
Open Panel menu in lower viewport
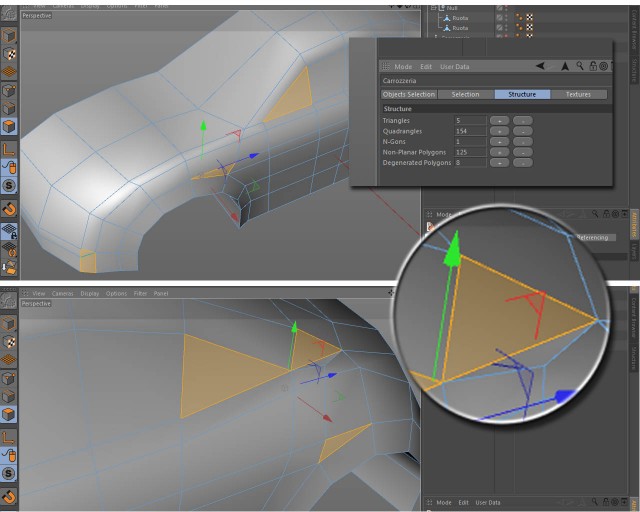(161, 293)
